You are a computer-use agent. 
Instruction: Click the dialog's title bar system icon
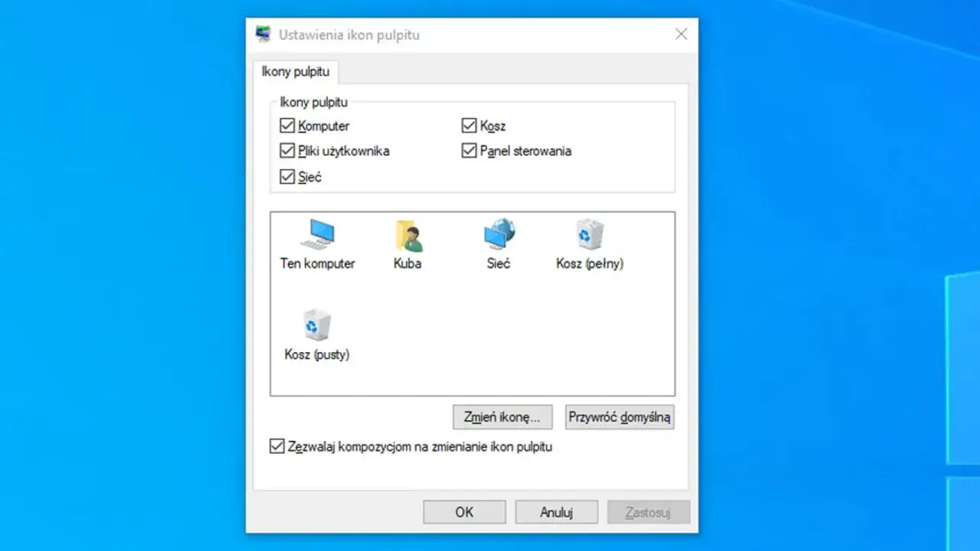[x=263, y=34]
